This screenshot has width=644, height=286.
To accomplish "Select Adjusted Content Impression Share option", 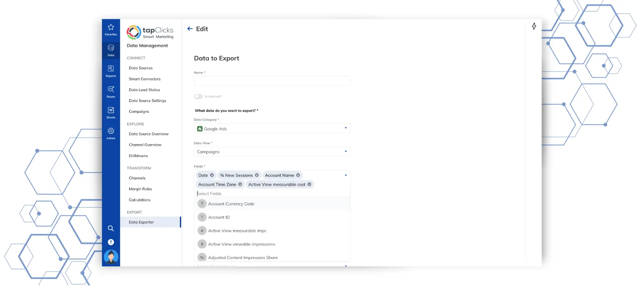I will 272,257.
